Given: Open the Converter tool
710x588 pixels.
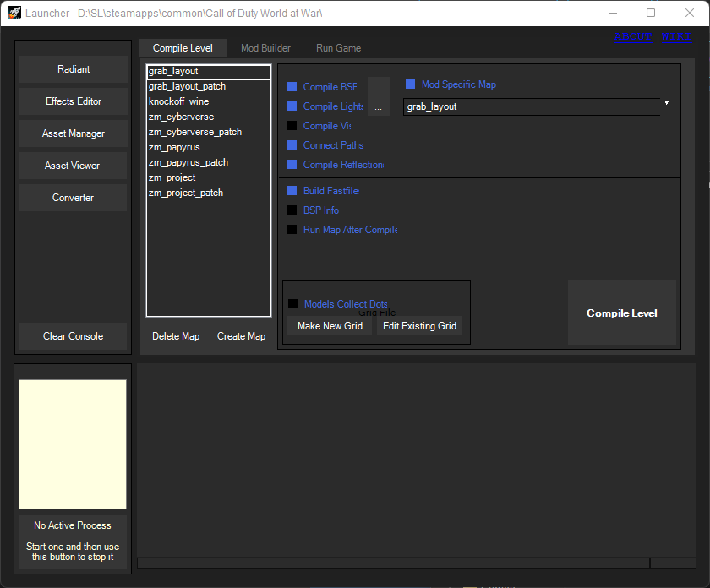Looking at the screenshot, I should [74, 198].
